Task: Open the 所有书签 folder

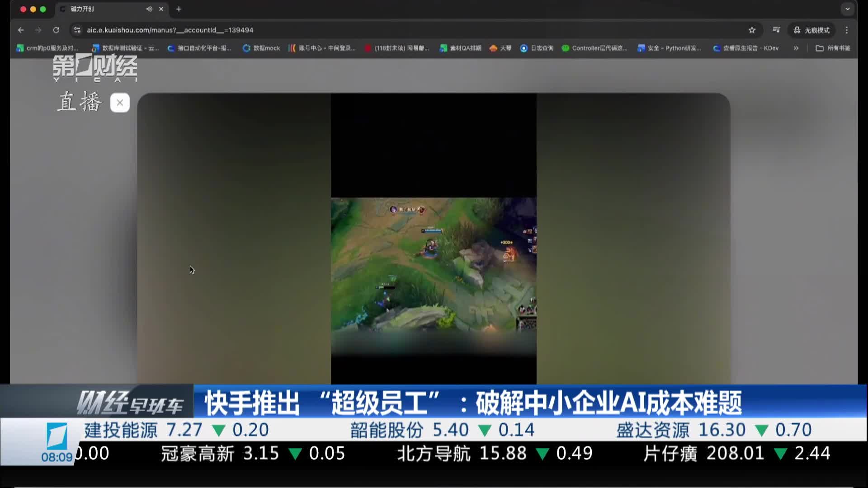Action: coord(833,48)
